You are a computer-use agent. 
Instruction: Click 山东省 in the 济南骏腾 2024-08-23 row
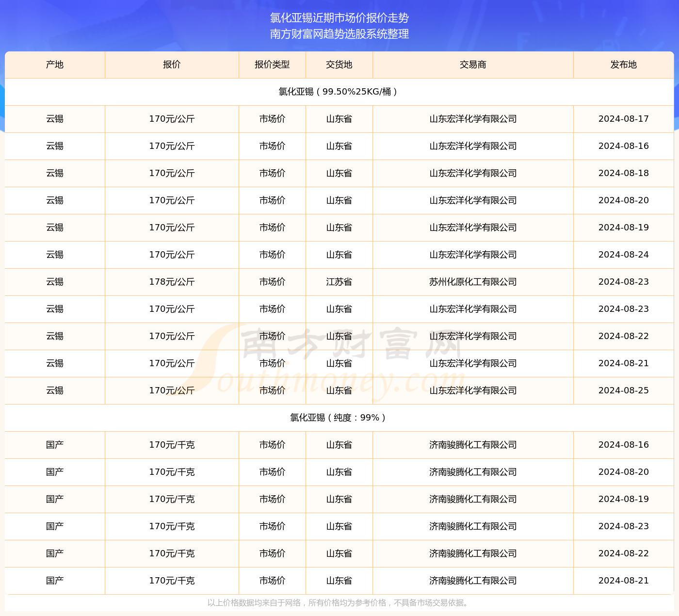tap(339, 526)
